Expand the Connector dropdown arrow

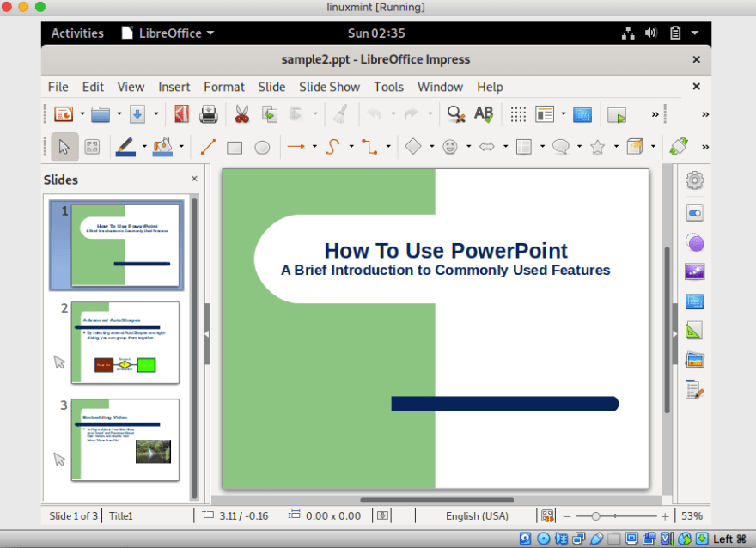pos(388,147)
